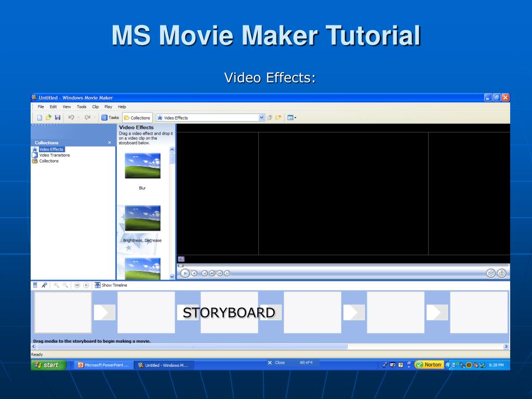Open the View menu
The width and height of the screenshot is (532, 399).
click(x=66, y=107)
